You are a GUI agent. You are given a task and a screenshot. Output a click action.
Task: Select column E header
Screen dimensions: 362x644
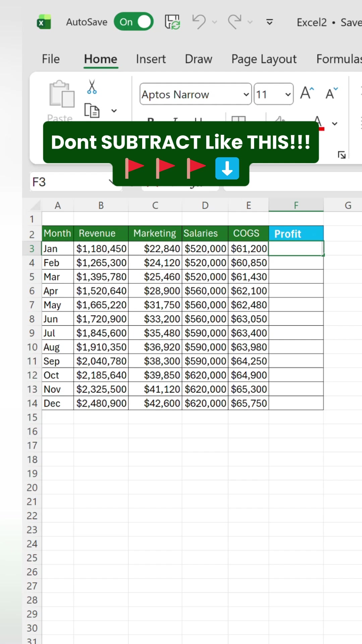pos(248,205)
